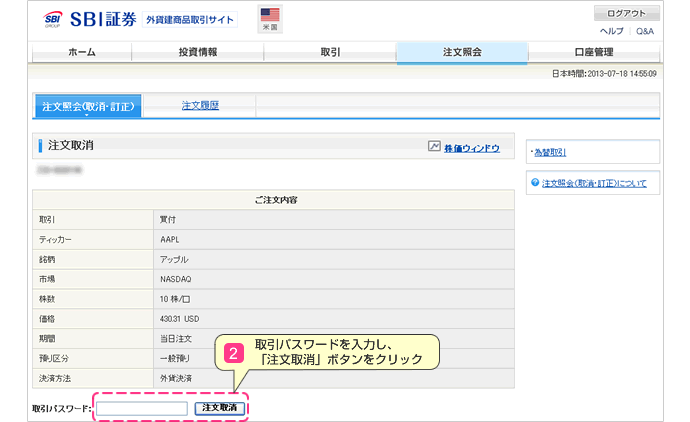Click the SBI Group logo
The height and width of the screenshot is (422, 690).
point(52,20)
